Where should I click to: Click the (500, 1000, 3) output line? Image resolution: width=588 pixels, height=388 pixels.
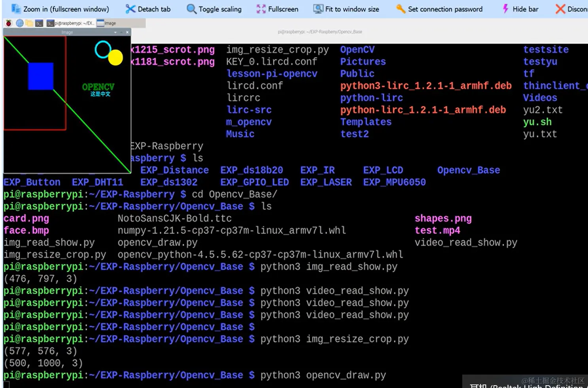(43, 363)
